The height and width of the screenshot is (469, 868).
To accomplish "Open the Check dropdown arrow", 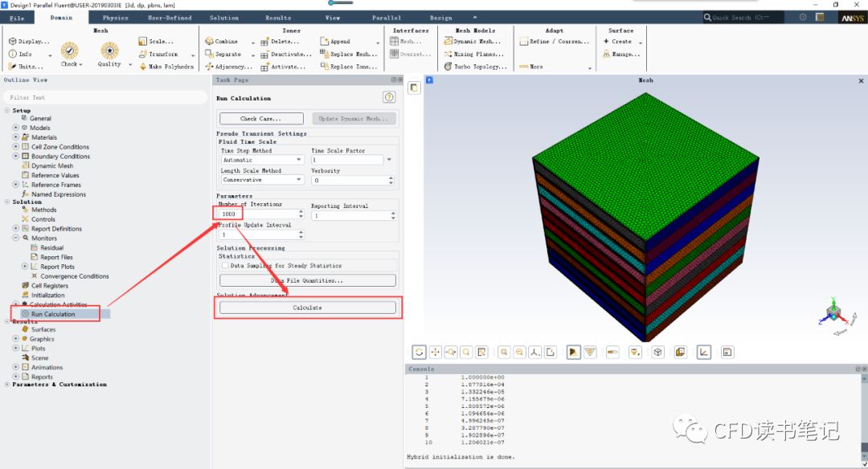I will [81, 64].
